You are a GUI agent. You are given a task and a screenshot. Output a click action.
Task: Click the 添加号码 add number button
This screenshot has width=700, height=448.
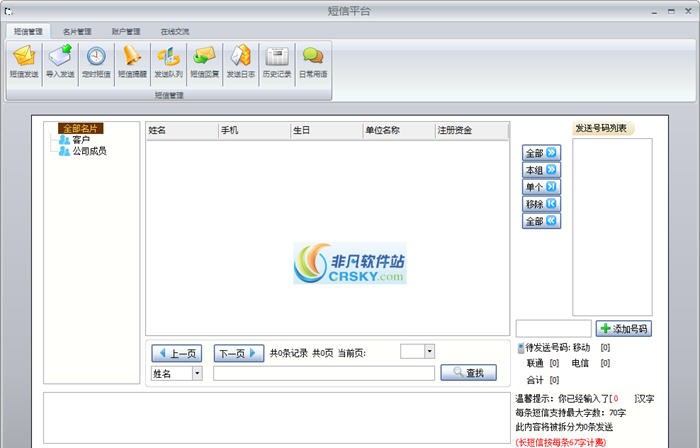click(x=624, y=328)
